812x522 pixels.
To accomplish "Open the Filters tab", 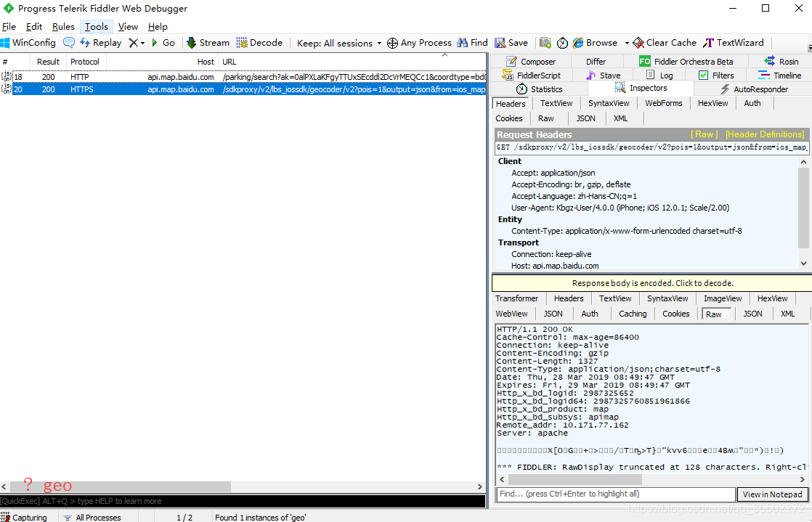I will (x=716, y=76).
